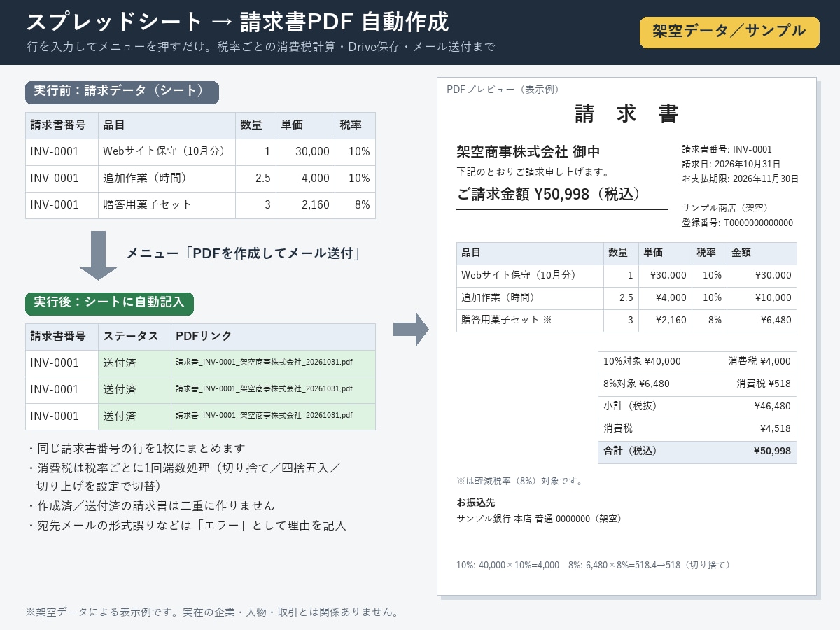Select the bullet about 消費税は税率ごとに1回端数処理
This screenshot has height=630, width=840.
tap(183, 476)
